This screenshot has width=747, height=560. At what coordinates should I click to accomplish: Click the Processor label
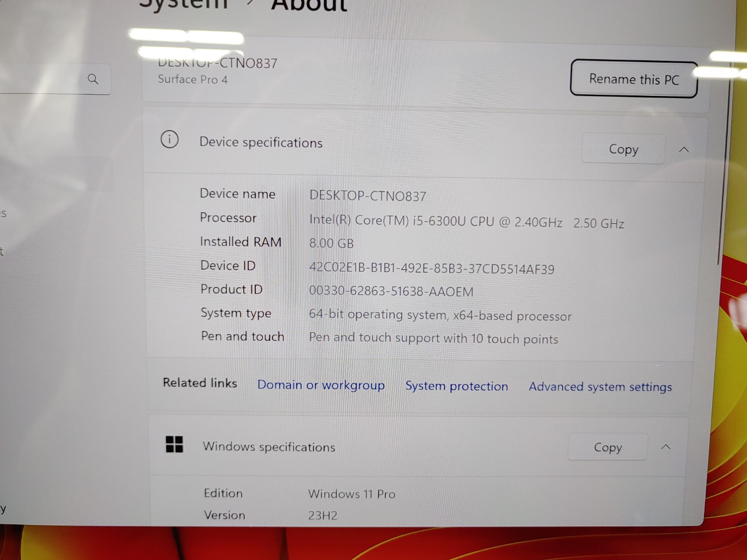coord(228,218)
